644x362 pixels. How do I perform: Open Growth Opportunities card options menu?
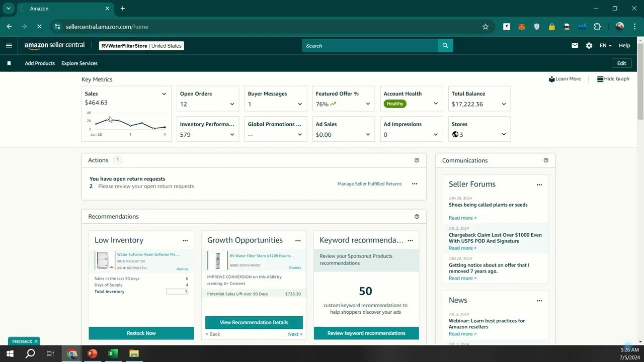(298, 241)
